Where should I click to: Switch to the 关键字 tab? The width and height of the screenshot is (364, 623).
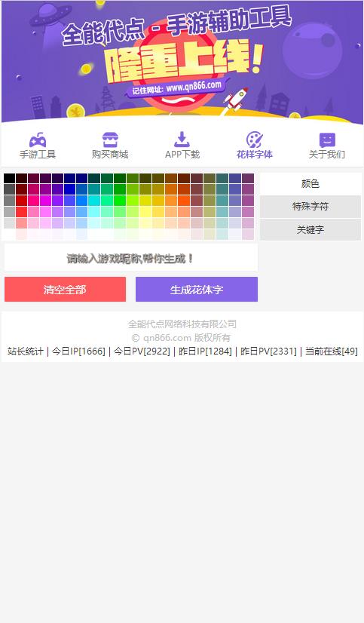310,229
